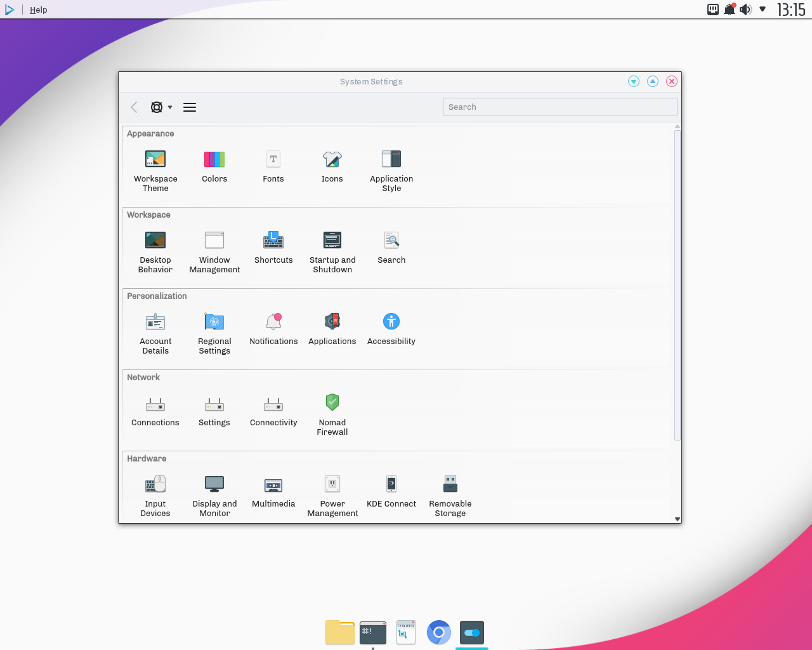Image resolution: width=812 pixels, height=650 pixels.
Task: Open the Notifications settings
Action: [273, 328]
